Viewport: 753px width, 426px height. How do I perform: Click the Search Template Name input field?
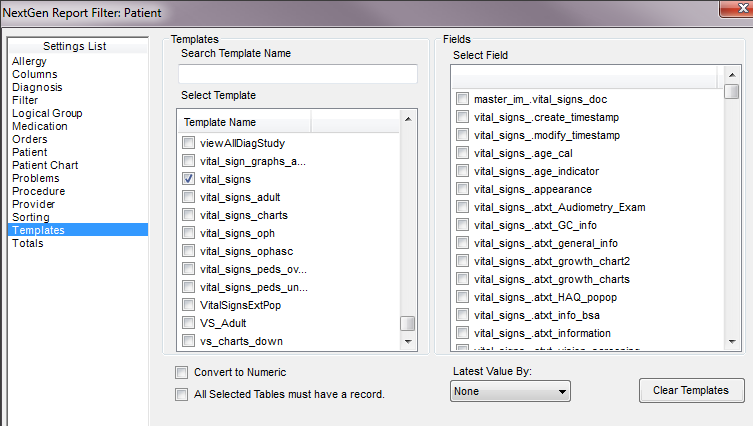click(298, 74)
